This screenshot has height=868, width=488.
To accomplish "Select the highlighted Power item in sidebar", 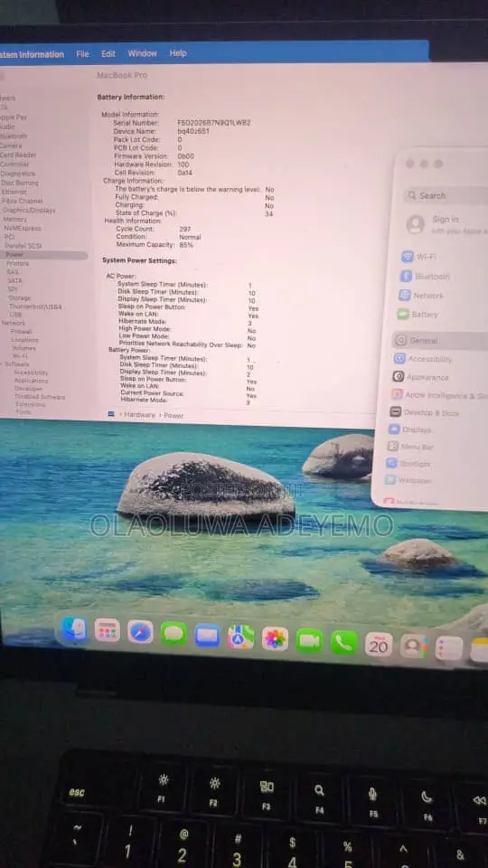I will [x=44, y=255].
